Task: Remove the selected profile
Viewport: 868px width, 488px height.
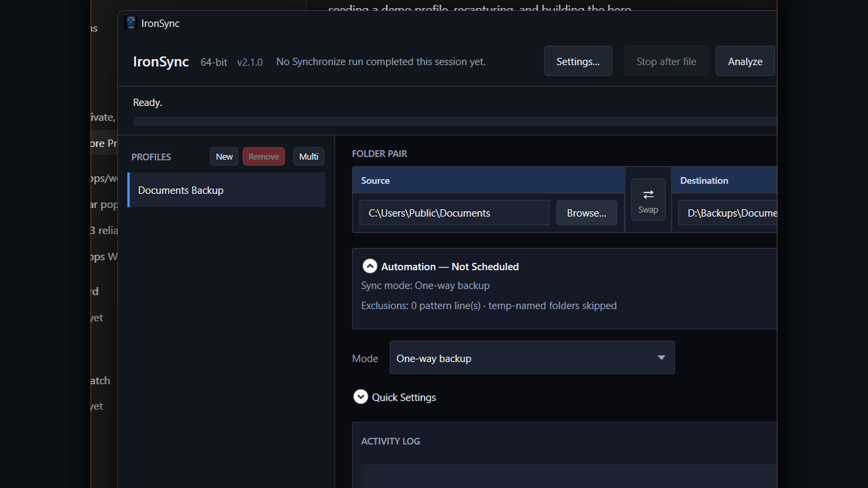Action: 264,156
